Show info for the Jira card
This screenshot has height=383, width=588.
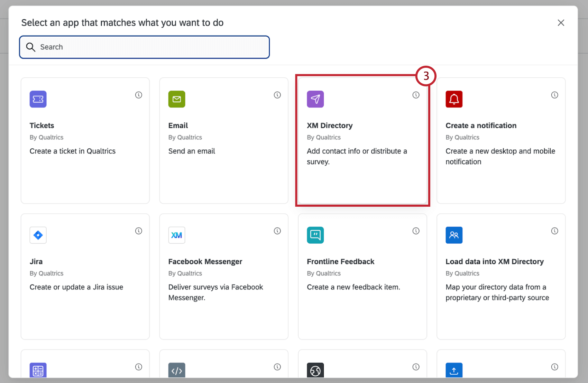(x=139, y=231)
